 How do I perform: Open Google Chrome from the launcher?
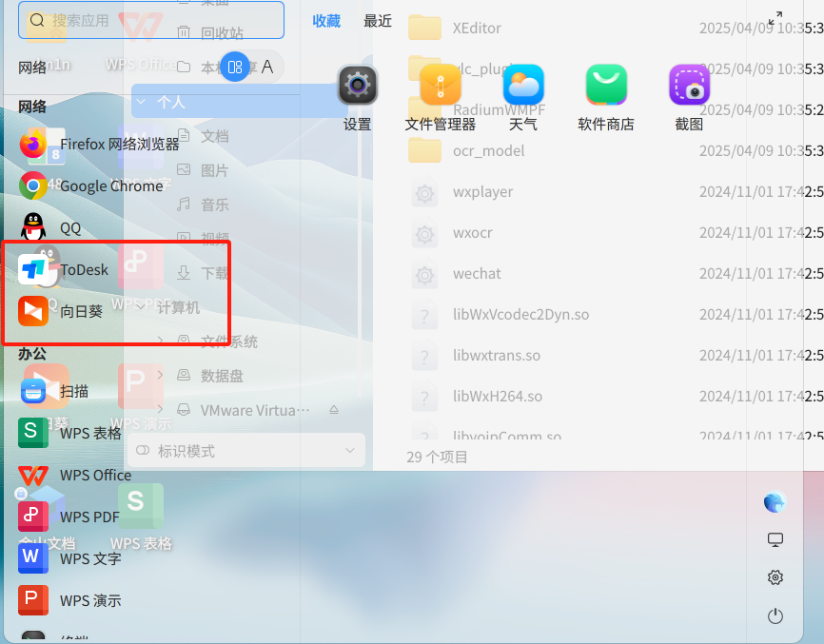[x=91, y=185]
